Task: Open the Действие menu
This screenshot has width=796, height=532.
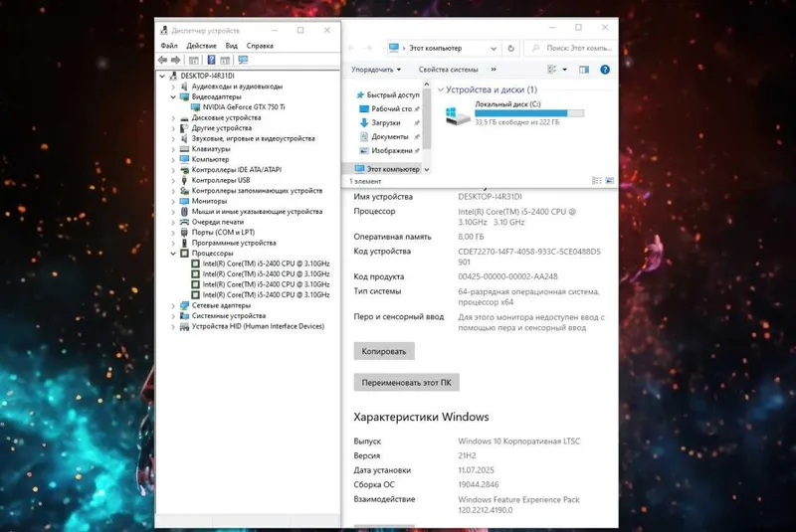Action: point(201,46)
